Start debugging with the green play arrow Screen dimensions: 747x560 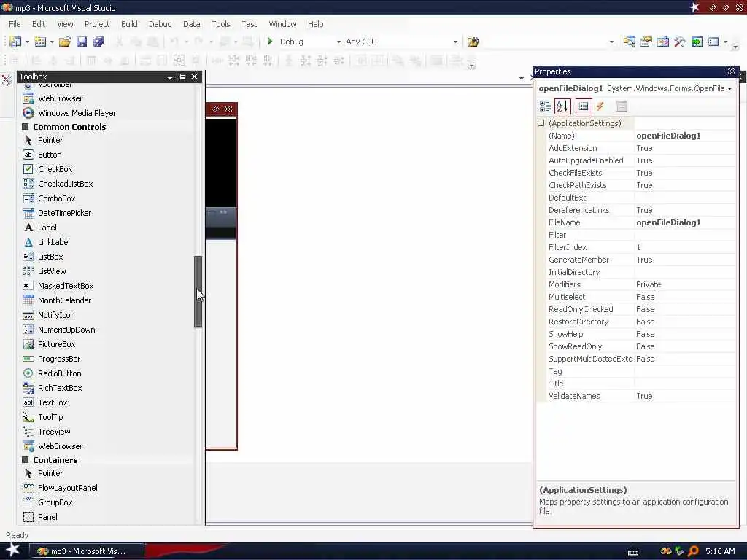(270, 42)
